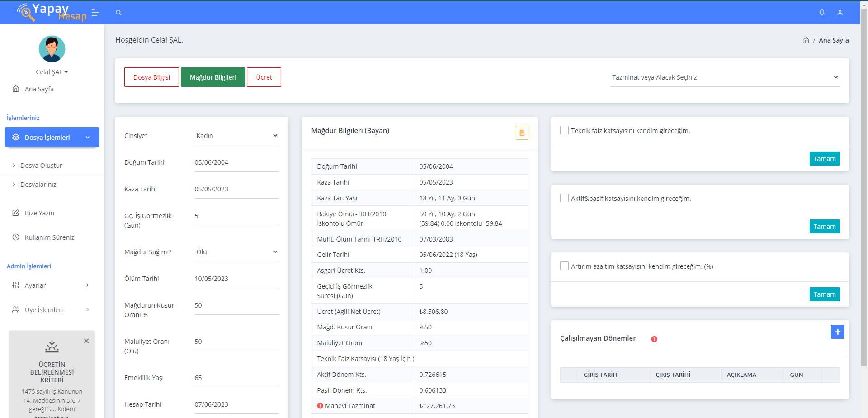The width and height of the screenshot is (868, 418).
Task: Click the home icon in the breadcrumb
Action: (x=806, y=40)
